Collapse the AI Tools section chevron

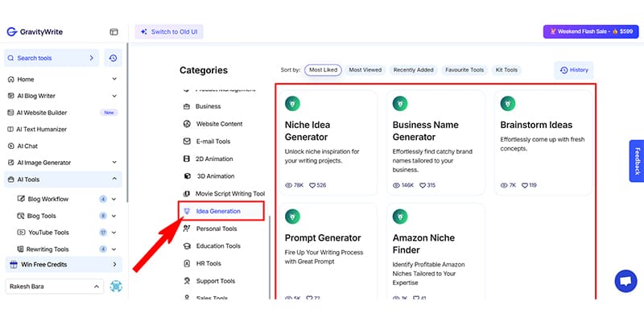114,179
